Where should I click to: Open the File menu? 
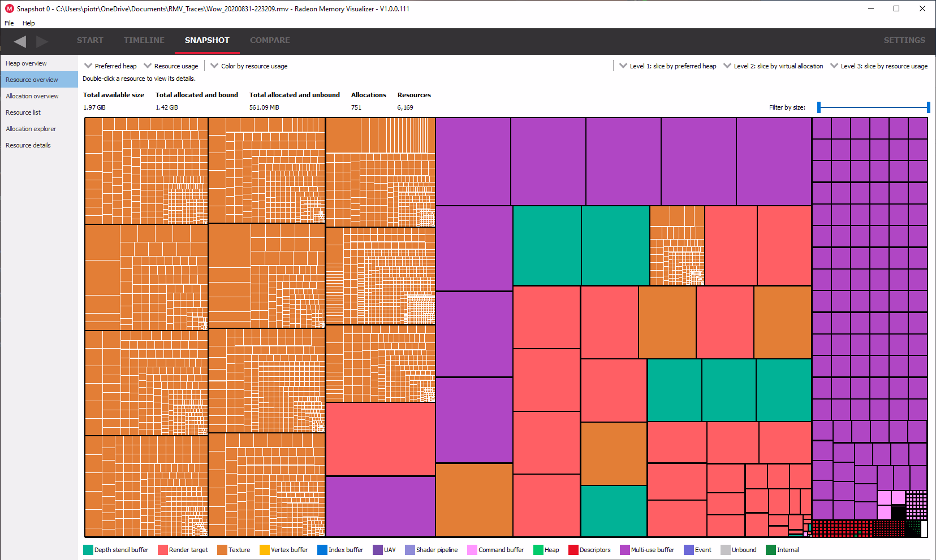pos(9,23)
